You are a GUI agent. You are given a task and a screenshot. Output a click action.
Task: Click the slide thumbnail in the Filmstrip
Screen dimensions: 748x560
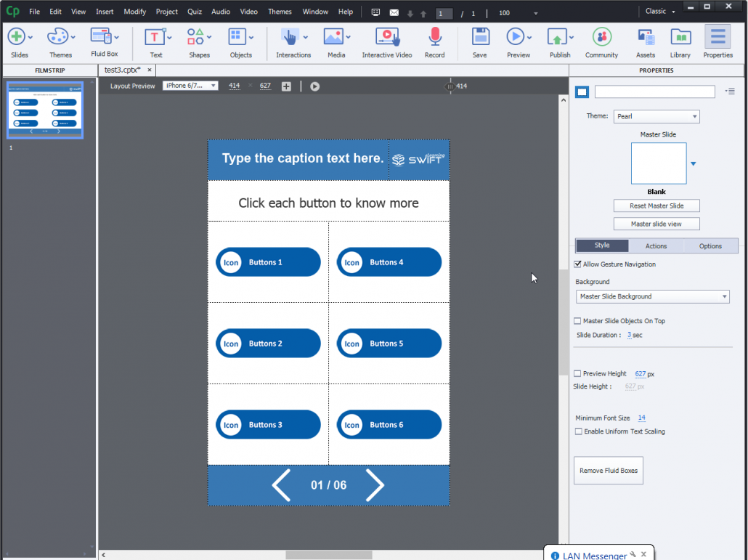point(45,110)
